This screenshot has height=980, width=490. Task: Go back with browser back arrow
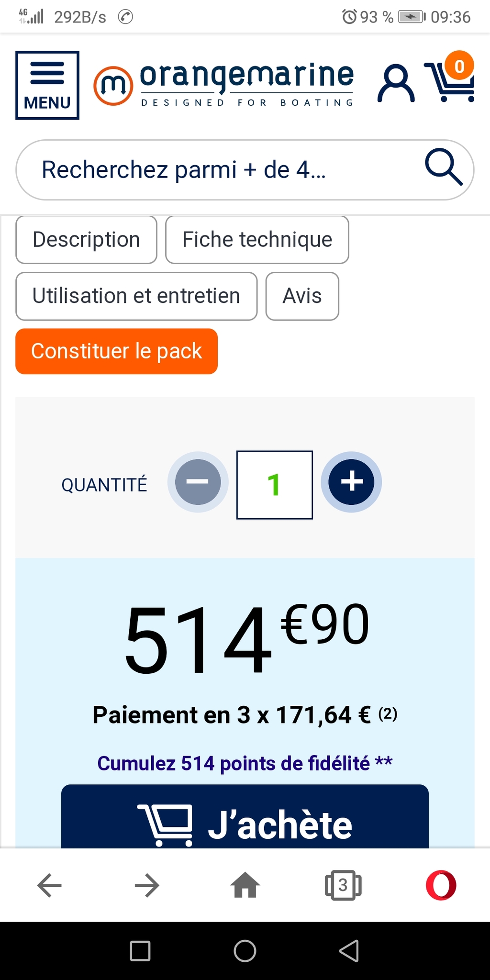click(49, 885)
